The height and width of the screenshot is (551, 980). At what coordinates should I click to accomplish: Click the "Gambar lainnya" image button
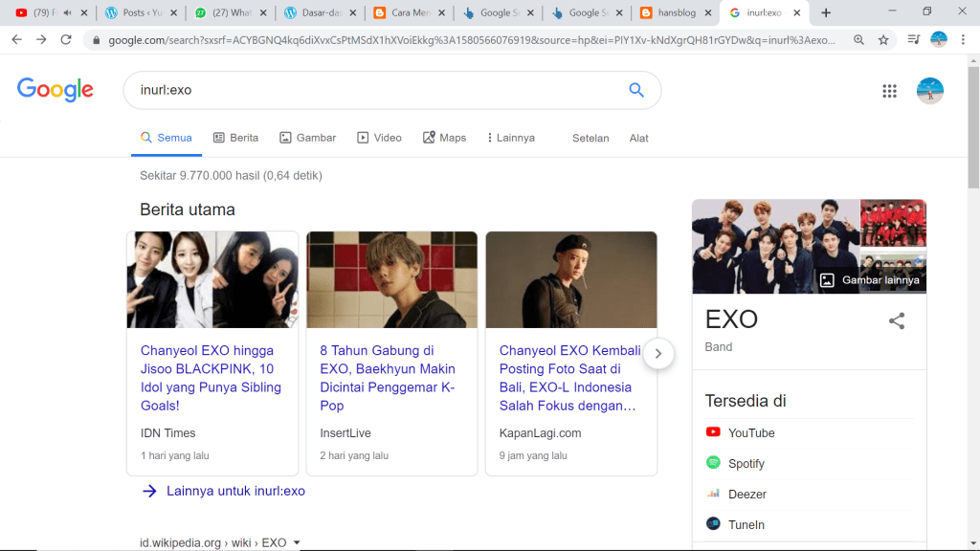pyautogui.click(x=870, y=280)
